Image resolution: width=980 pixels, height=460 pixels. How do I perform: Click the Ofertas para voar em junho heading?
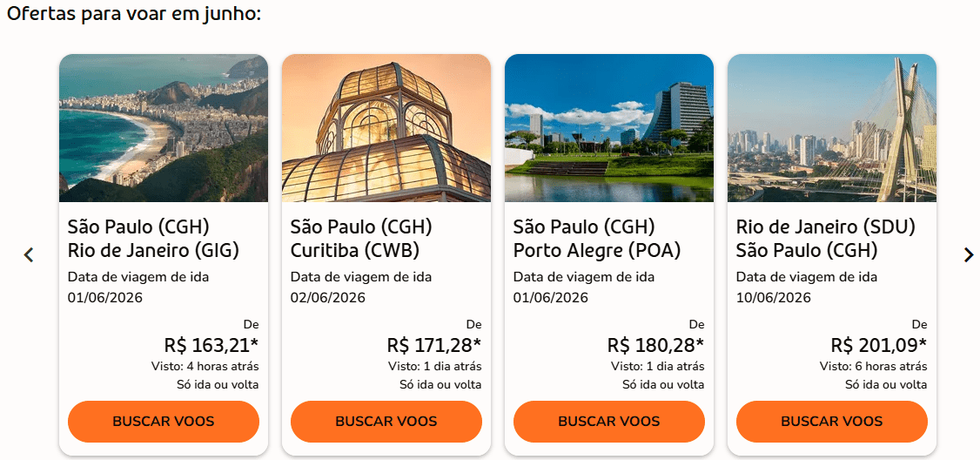(134, 15)
